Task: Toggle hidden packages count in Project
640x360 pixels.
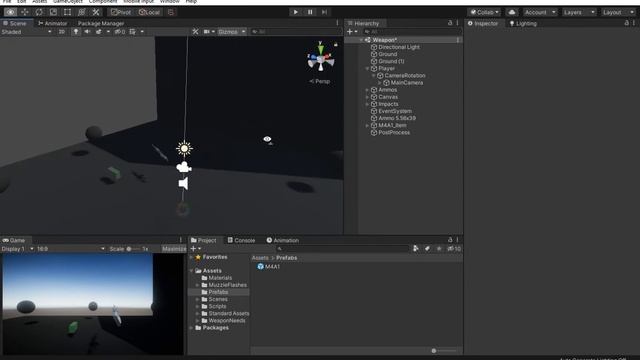Action: (454, 249)
